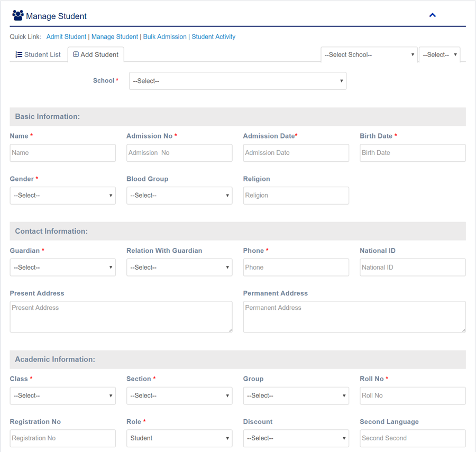This screenshot has height=452, width=476.
Task: Click the Manage Student group icon
Action: [17, 15]
